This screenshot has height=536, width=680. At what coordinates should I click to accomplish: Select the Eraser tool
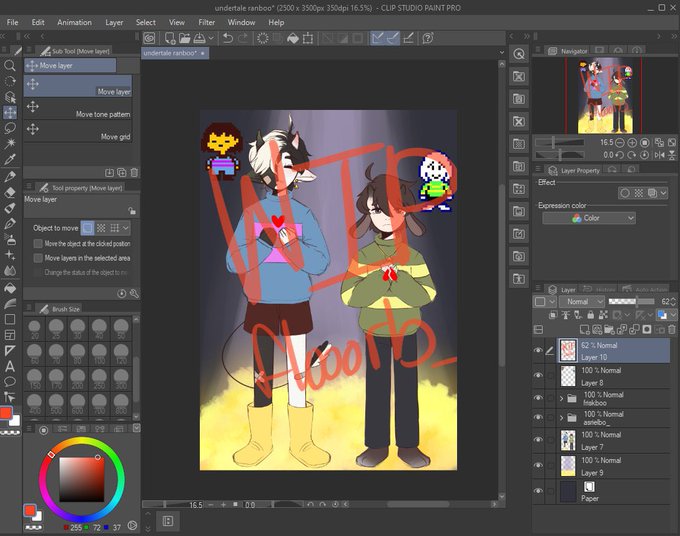click(x=10, y=192)
